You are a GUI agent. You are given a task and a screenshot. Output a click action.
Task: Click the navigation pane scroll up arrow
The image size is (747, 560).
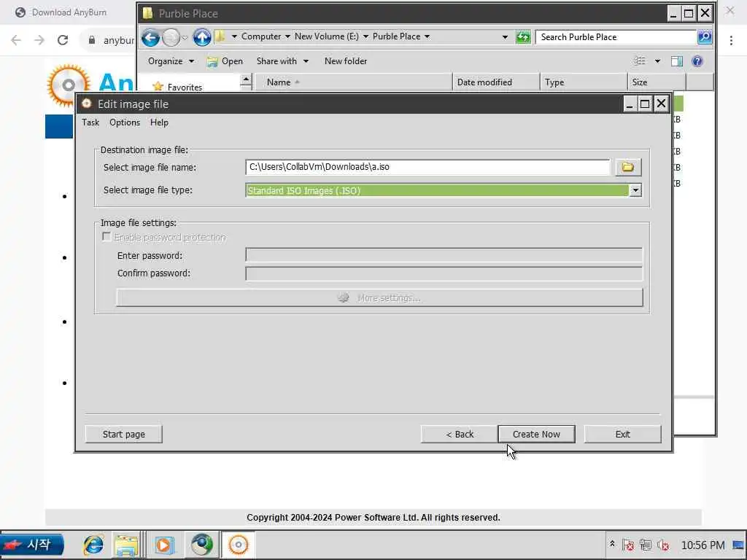tap(246, 79)
